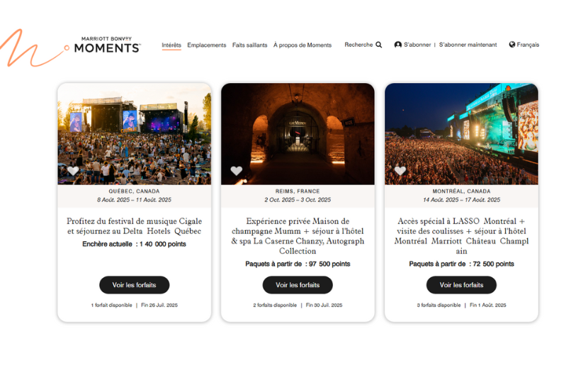Favorite the Québec Cigale festival card heart
588x373 pixels.
[x=73, y=171]
